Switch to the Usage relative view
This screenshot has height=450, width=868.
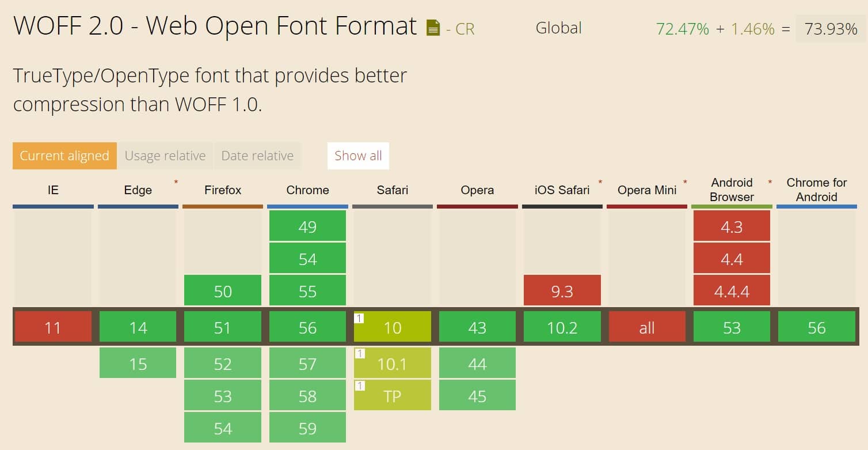165,156
